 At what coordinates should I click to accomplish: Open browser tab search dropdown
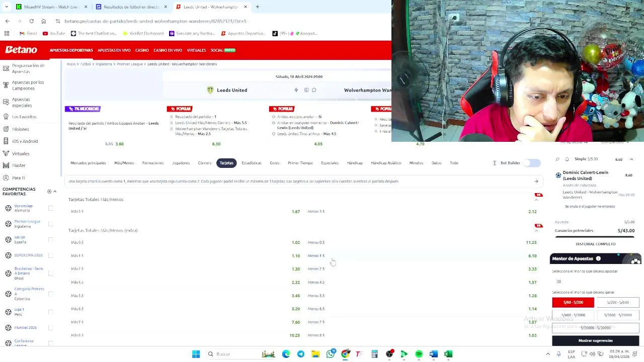(x=7, y=7)
